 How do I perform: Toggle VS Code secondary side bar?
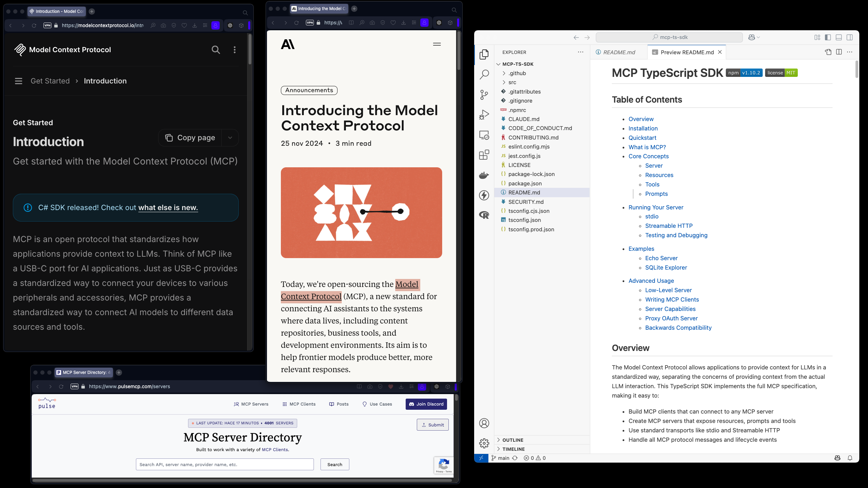[850, 38]
